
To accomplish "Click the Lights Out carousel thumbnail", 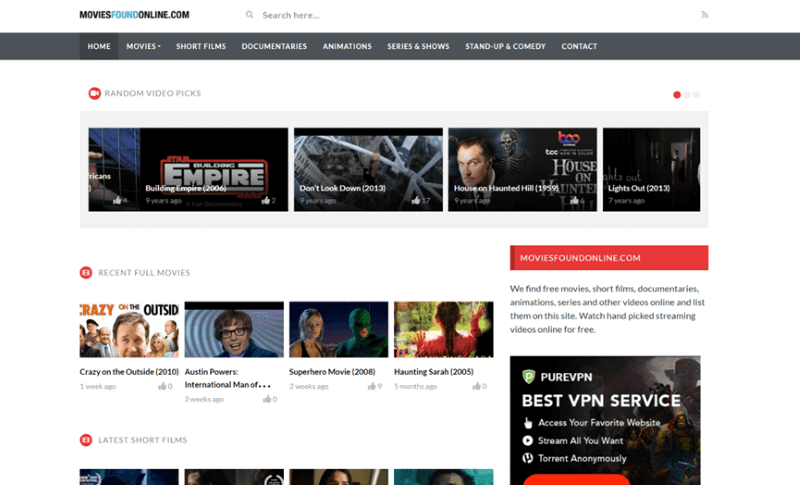I will [x=652, y=169].
